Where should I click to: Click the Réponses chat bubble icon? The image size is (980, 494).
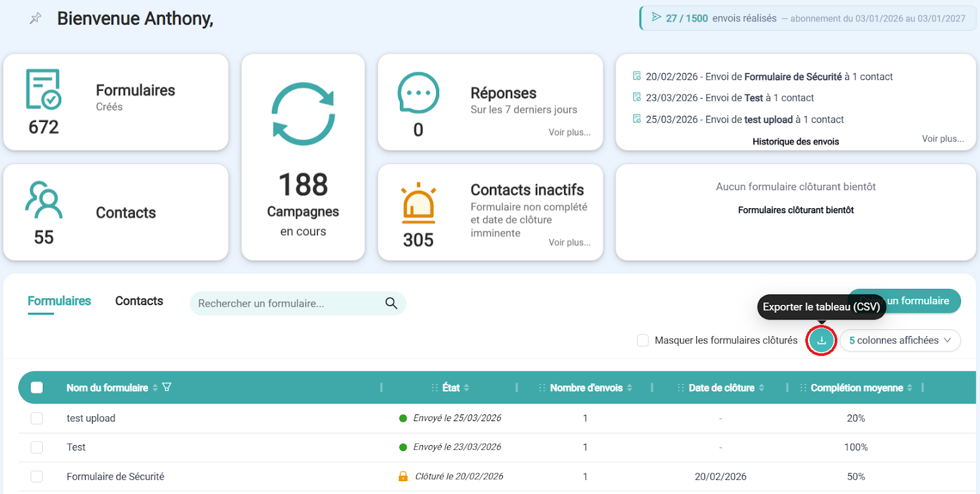pos(418,93)
